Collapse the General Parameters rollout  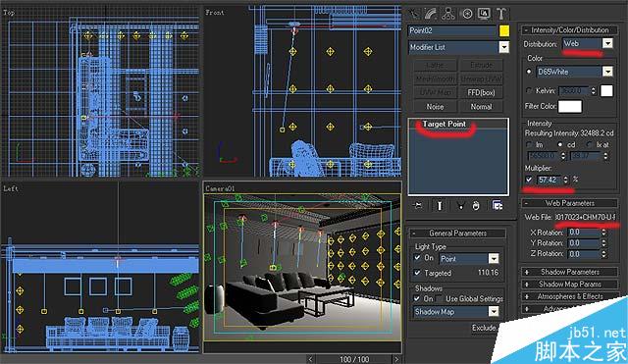pos(457,234)
